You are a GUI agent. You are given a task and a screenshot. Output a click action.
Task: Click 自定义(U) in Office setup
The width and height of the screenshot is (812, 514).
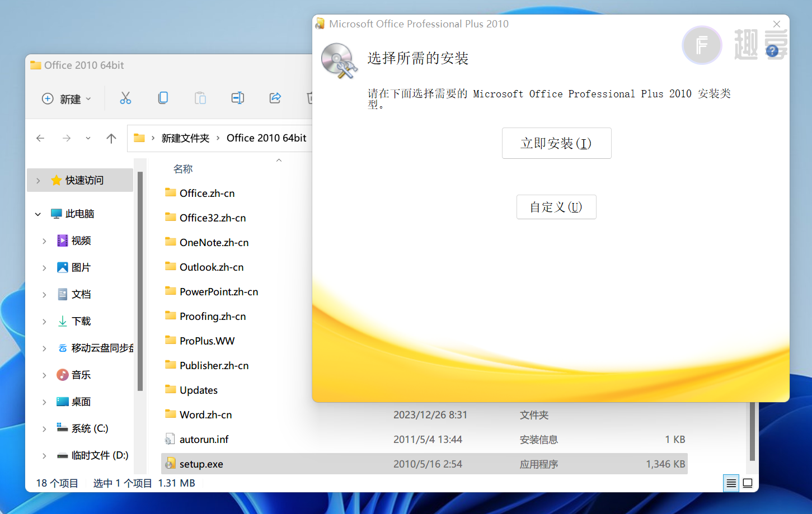pyautogui.click(x=556, y=207)
